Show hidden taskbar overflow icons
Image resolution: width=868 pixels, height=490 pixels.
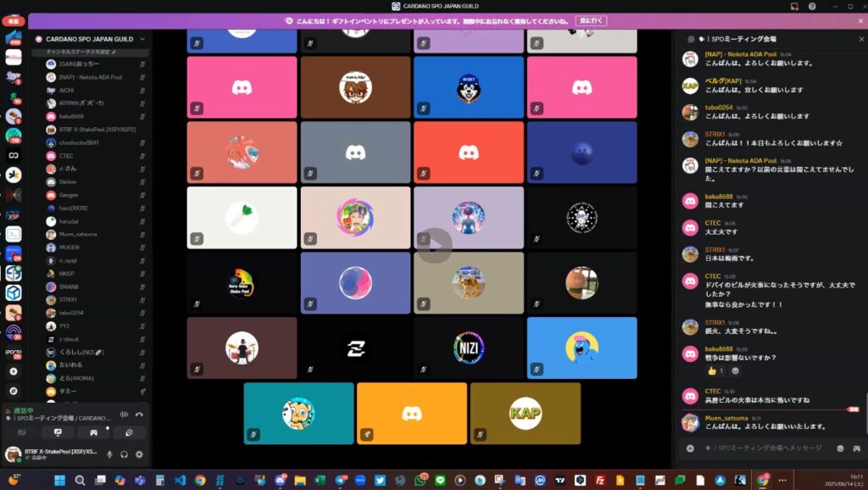coord(782,480)
